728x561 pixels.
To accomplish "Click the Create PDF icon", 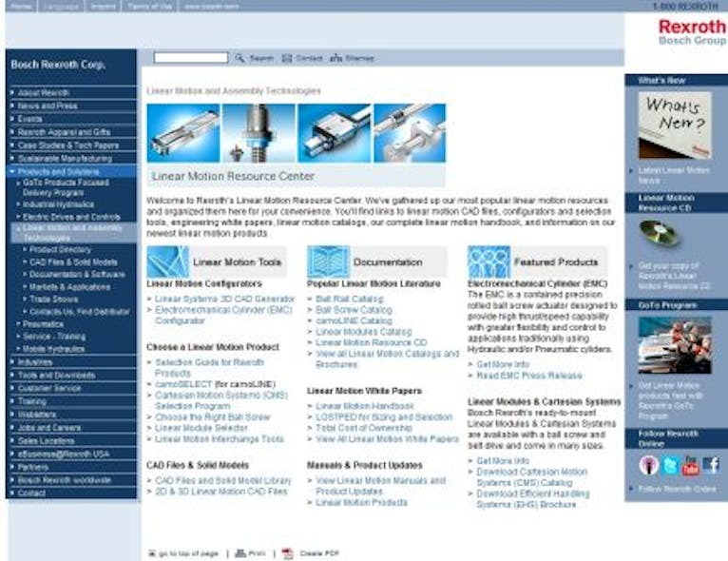I will [x=288, y=553].
